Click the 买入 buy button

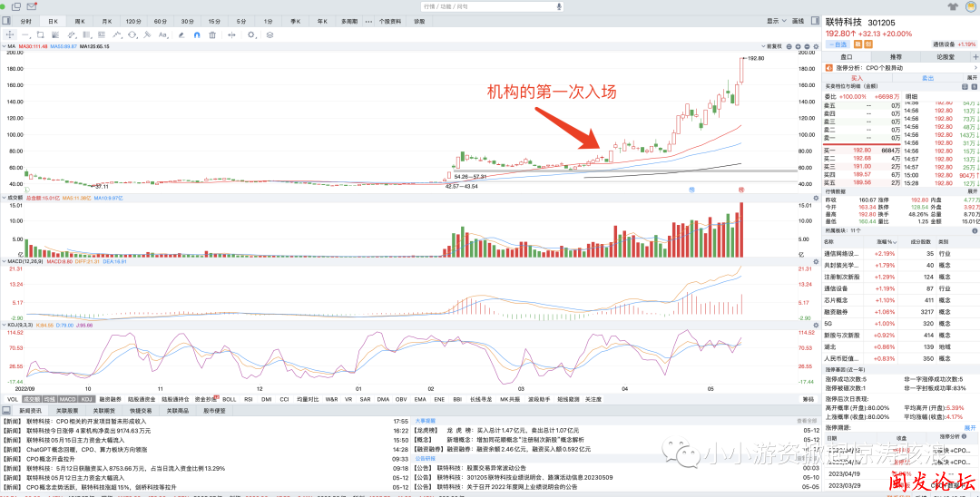(x=855, y=78)
